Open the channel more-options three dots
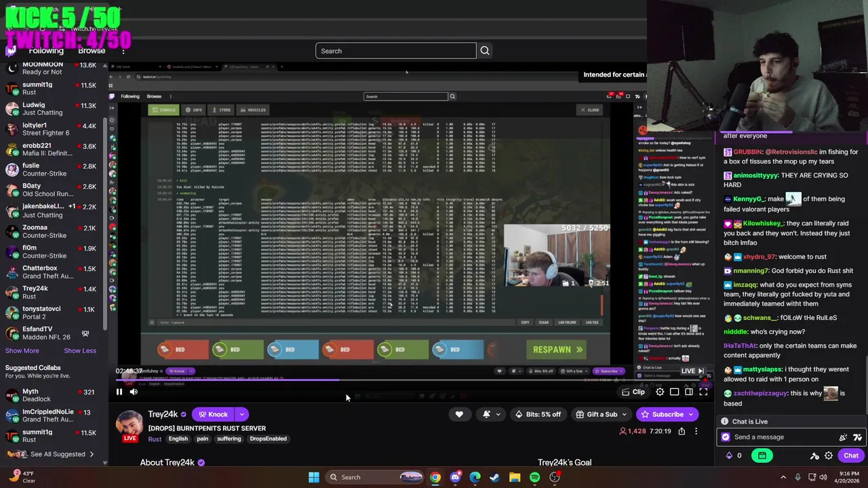868x488 pixels. coord(696,431)
